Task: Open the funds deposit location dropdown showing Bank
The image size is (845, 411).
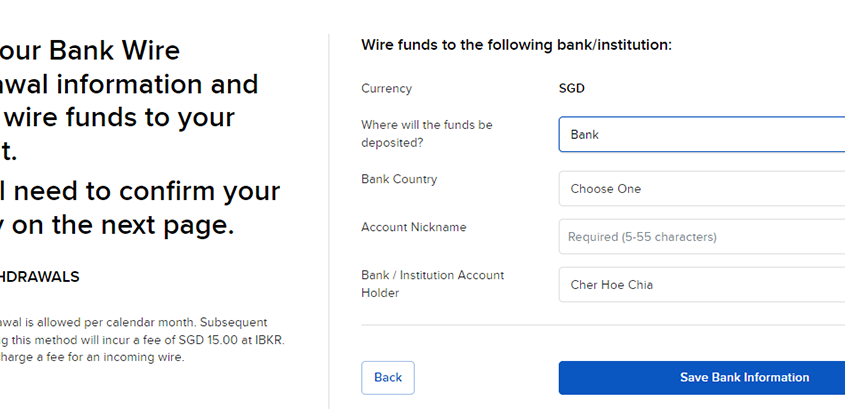Action: pyautogui.click(x=700, y=134)
